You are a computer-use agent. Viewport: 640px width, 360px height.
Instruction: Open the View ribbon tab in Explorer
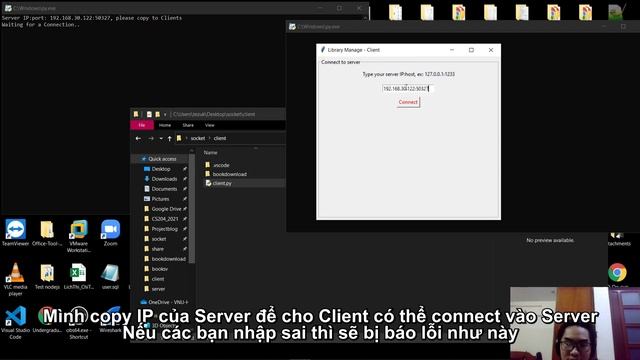point(209,125)
